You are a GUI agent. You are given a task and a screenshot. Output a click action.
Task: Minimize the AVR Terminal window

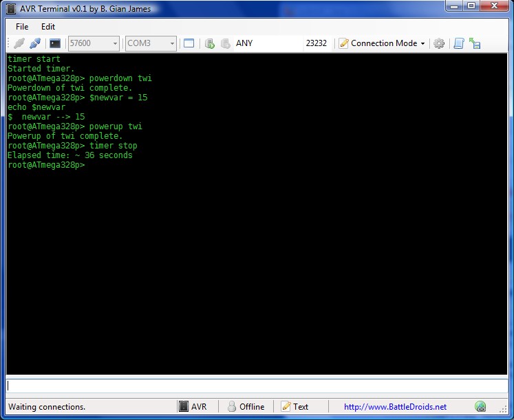[454, 6]
